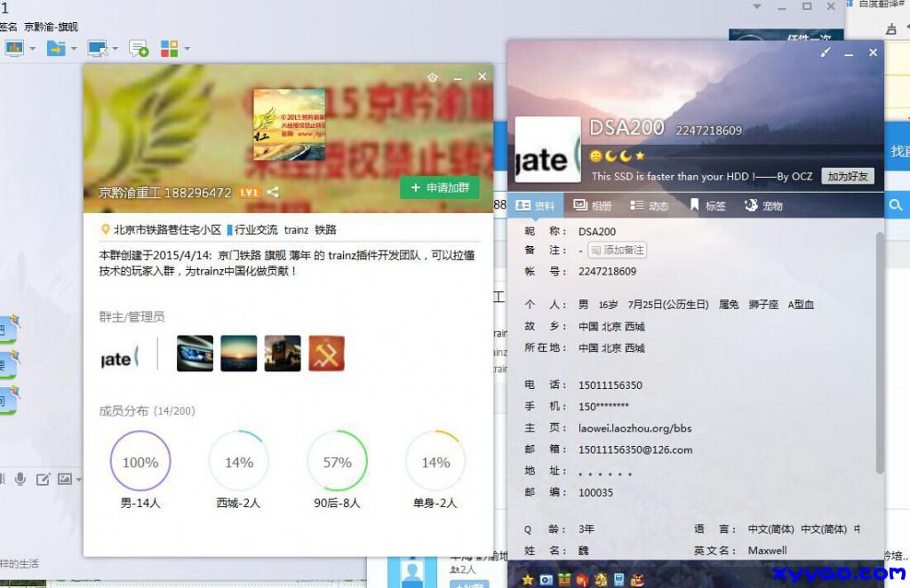Viewport: 910px width, 588px height.
Task: Click the remote desktop screen icon
Action: (x=96, y=48)
